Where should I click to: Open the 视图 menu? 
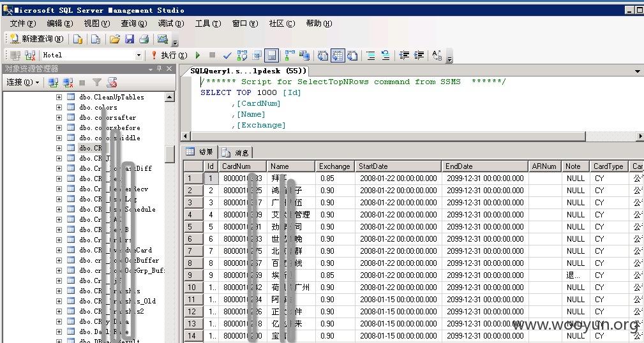tap(97, 24)
